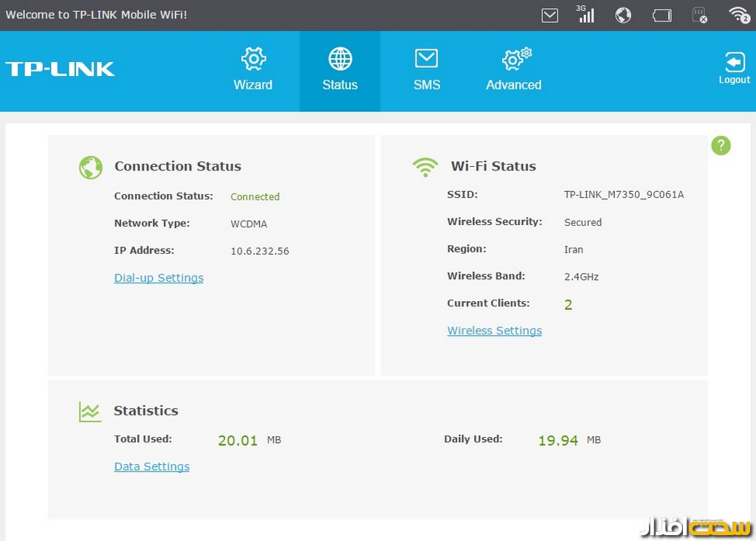Click the Statistics chart icon
Screen dimensions: 756x541
click(90, 412)
